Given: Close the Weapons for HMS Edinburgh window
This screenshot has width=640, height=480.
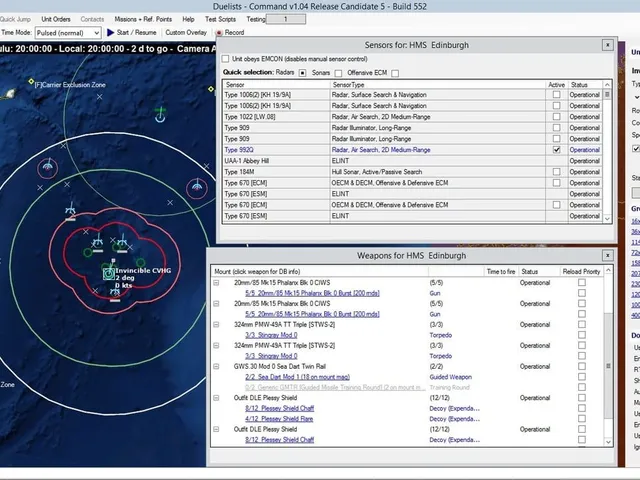Looking at the screenshot, I should [x=607, y=256].
